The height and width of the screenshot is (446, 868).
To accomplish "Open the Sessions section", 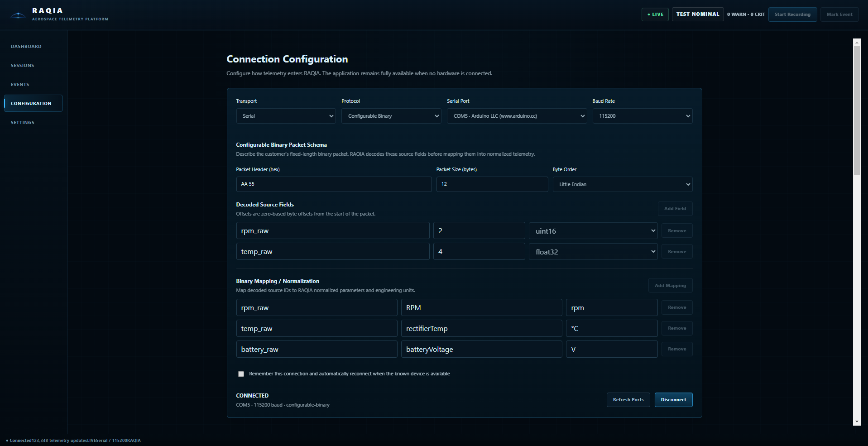I will (x=23, y=66).
